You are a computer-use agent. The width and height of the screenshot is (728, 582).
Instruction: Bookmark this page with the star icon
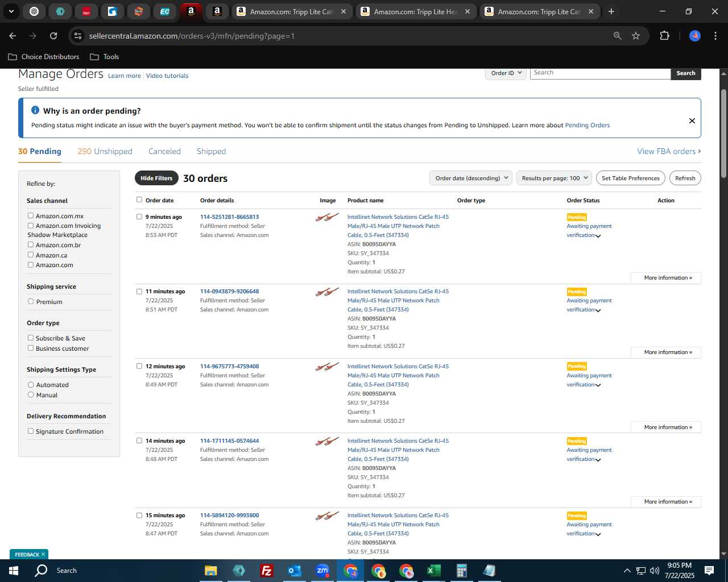tap(636, 36)
